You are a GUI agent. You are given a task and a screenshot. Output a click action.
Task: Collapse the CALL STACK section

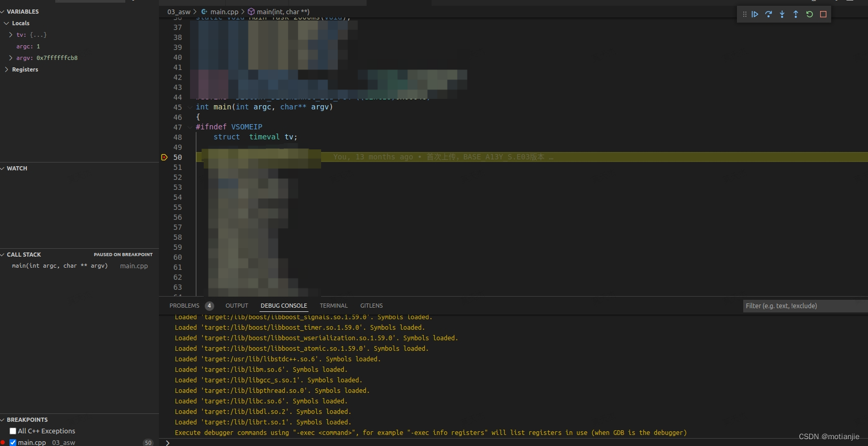[x=3, y=255]
